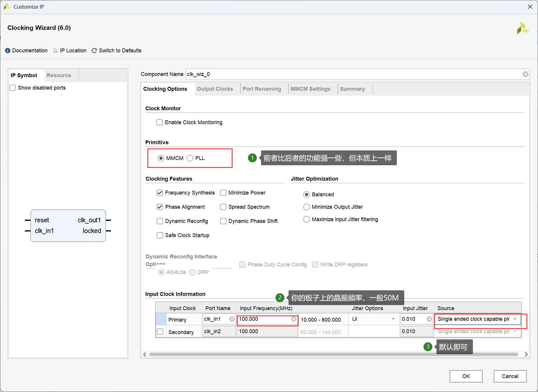Open the Port Renaming tab
Viewport: 538px width, 392px height.
[x=262, y=89]
